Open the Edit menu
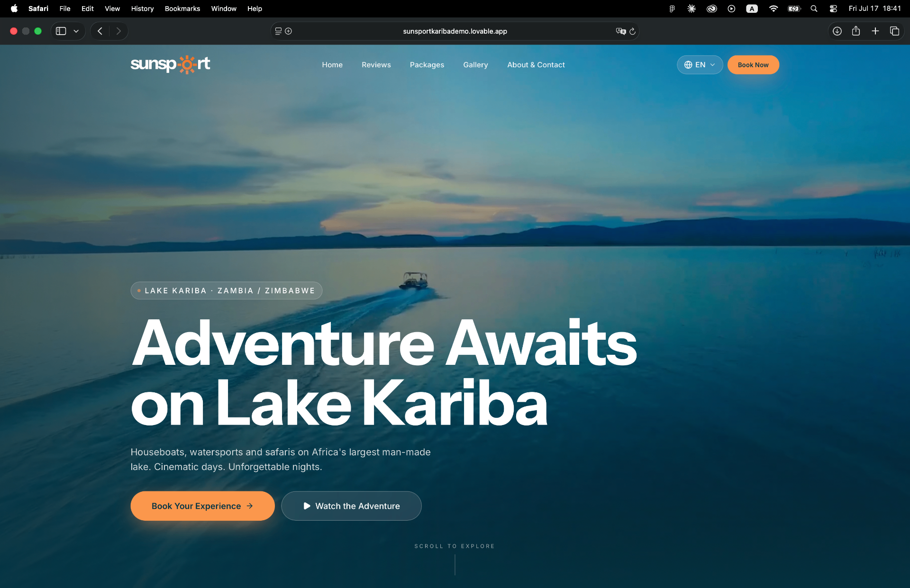 tap(87, 9)
